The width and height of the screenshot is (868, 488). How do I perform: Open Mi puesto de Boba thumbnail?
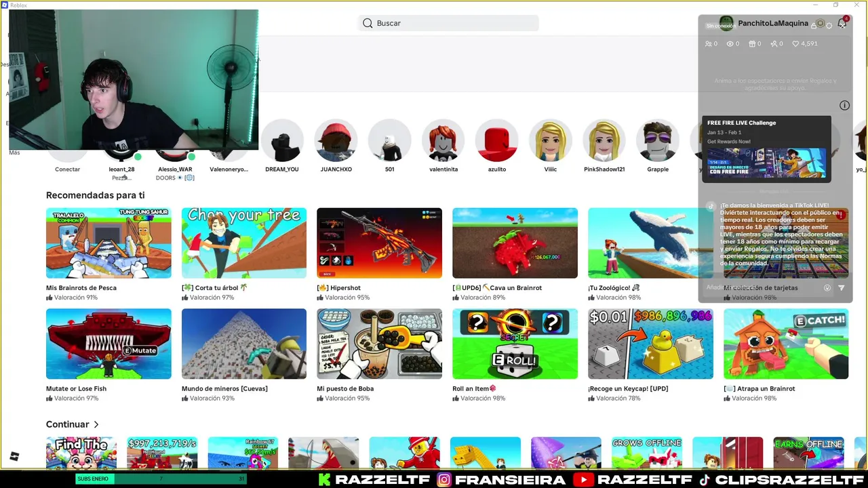click(x=379, y=344)
